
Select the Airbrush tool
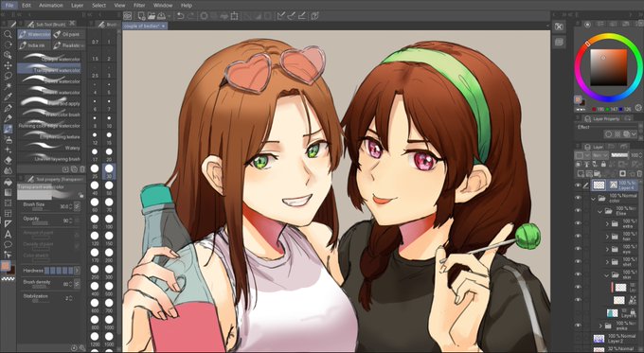8,140
